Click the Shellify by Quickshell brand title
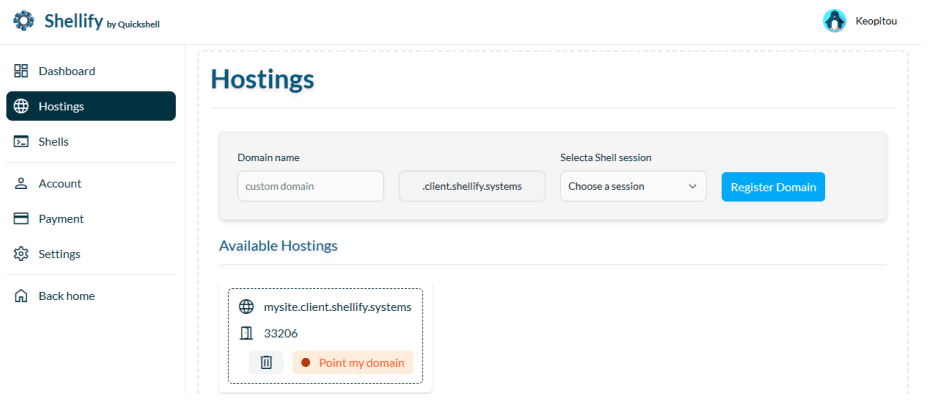The image size is (931, 403). pyautogui.click(x=102, y=22)
